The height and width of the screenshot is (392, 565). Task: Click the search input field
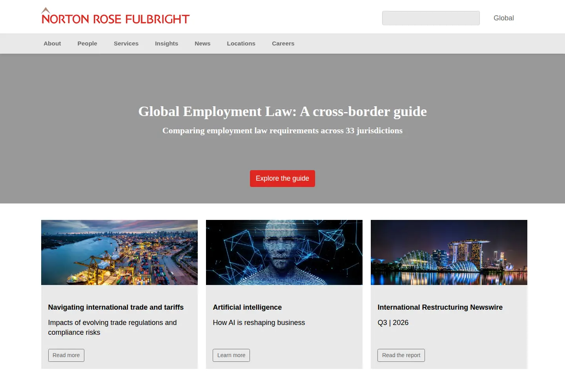tap(431, 18)
